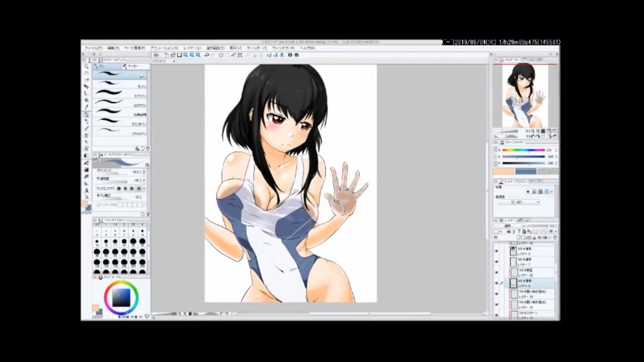
Task: Open the 通常 blend mode dropdown in Layer panel
Action: [x=510, y=226]
